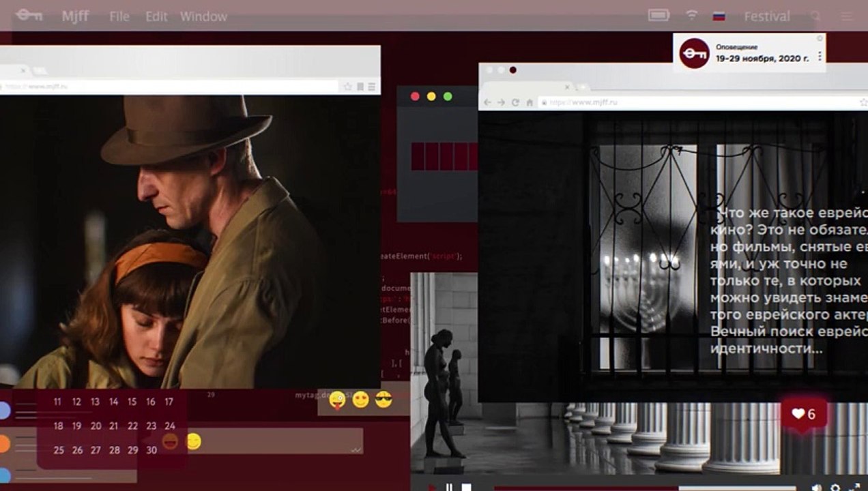Open the notification's three-dot options
Viewport: 868px width, 491px height.
point(820,56)
